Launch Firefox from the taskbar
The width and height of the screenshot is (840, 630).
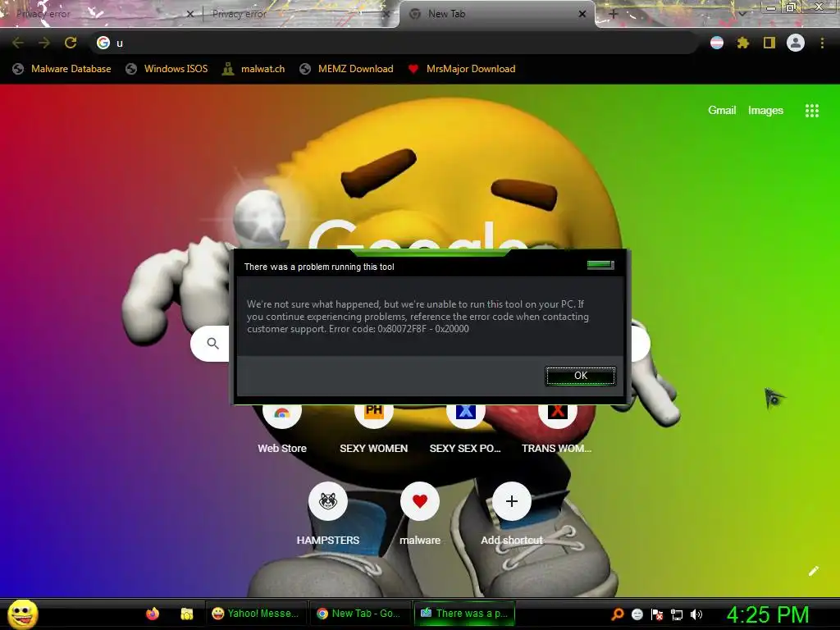(x=153, y=614)
